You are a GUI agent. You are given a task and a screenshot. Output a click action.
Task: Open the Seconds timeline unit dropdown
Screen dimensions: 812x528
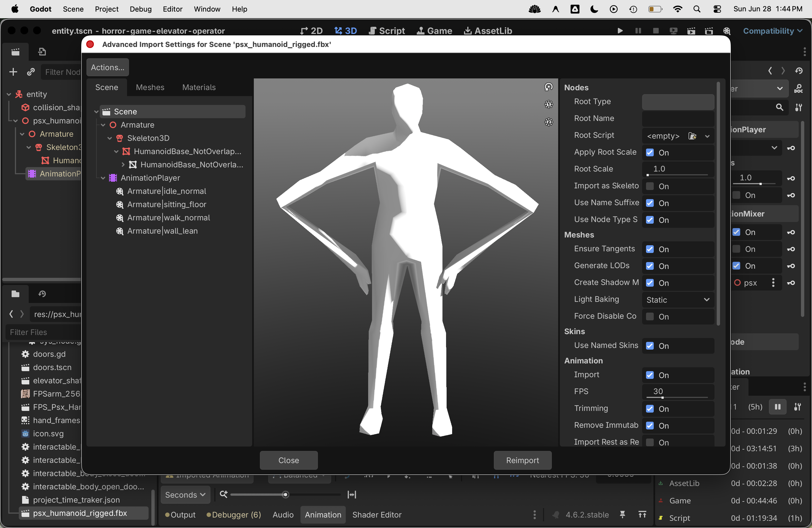[185, 495]
